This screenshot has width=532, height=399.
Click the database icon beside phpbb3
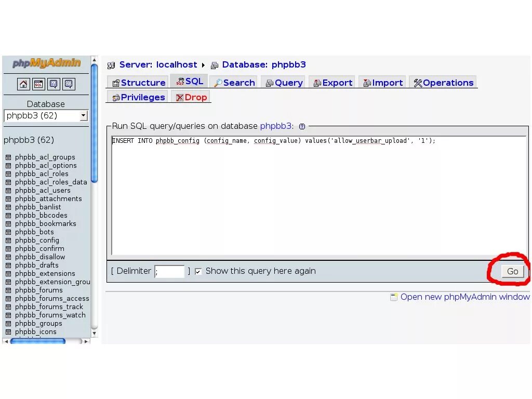[x=215, y=65]
